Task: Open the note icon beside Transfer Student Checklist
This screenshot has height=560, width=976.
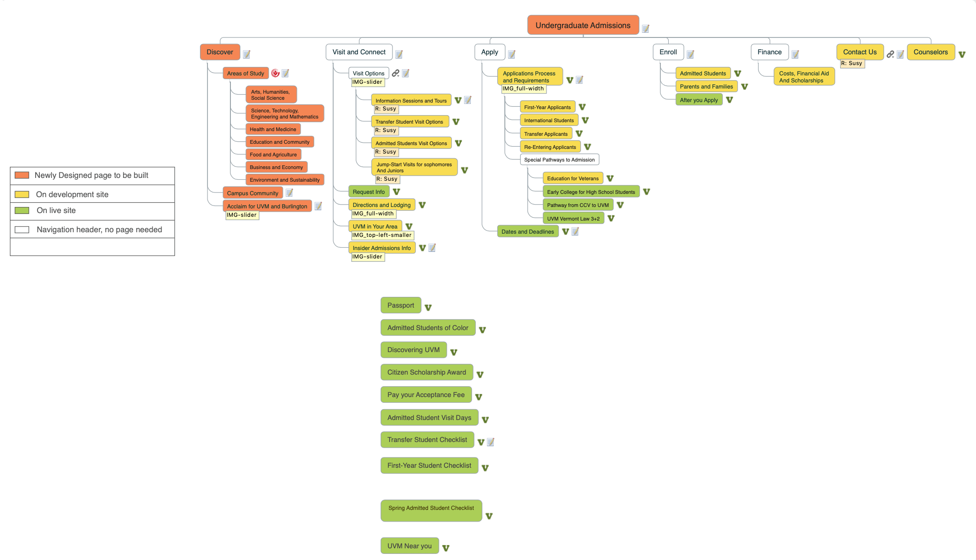Action: (x=490, y=442)
